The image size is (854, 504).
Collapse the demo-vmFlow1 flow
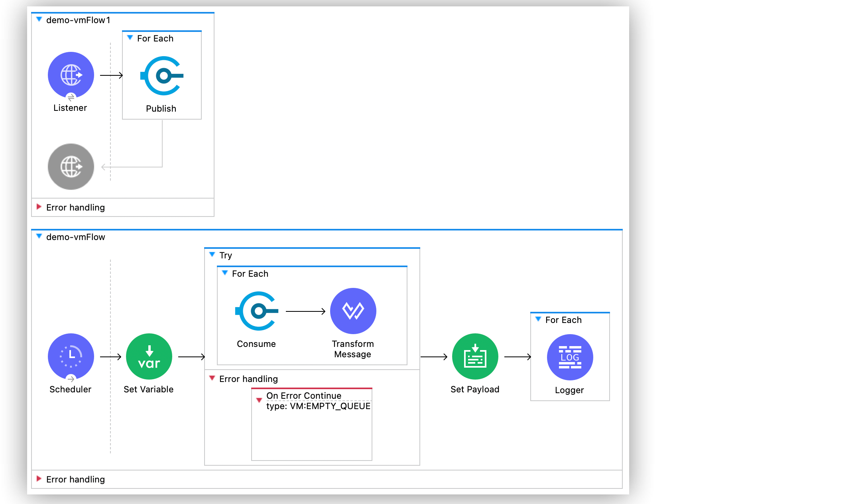click(39, 19)
